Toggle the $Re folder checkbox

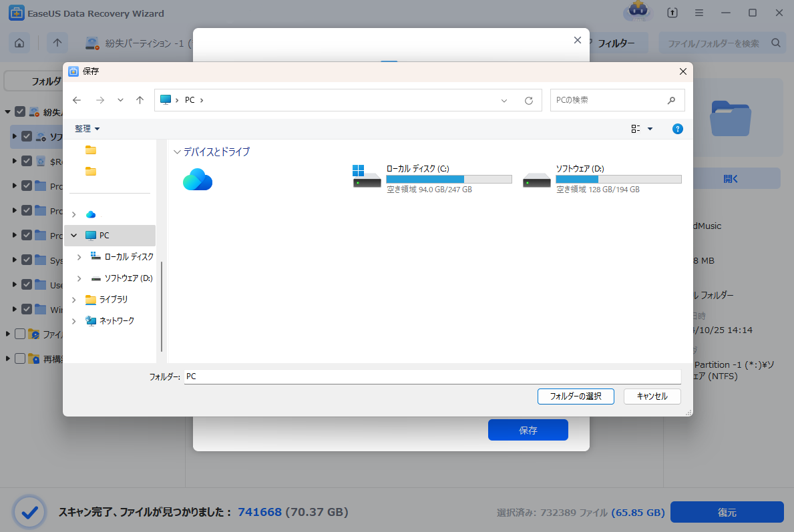(27, 161)
